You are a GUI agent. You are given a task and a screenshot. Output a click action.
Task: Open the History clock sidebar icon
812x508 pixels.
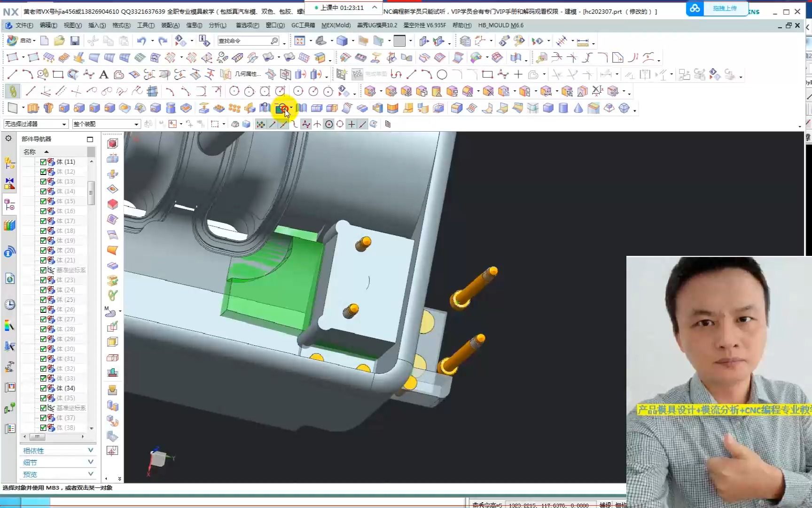9,304
